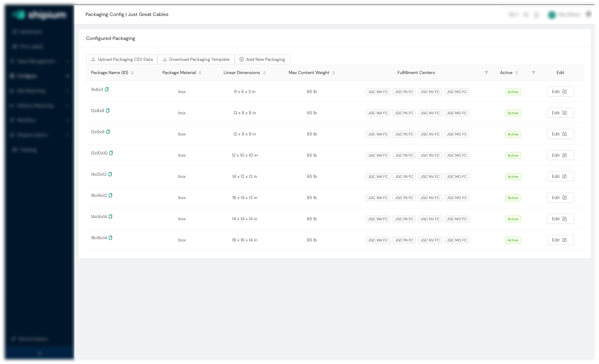Sort by the Active column
The image size is (599, 364).
tap(517, 73)
